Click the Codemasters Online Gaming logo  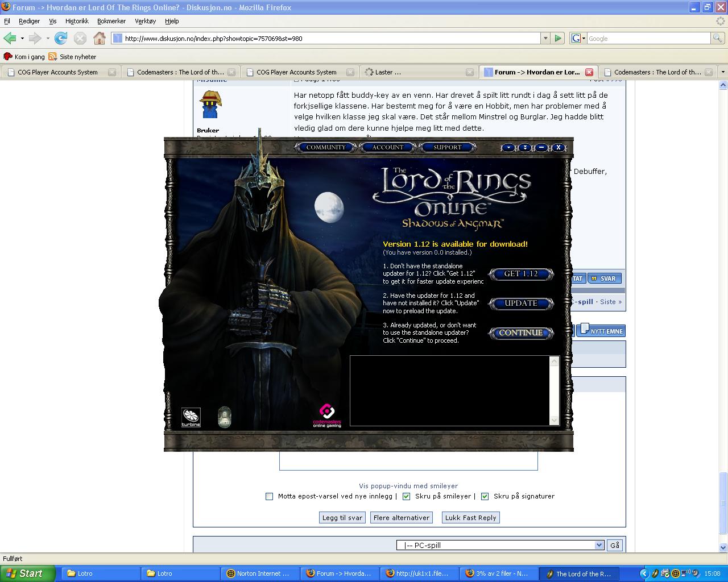(327, 415)
